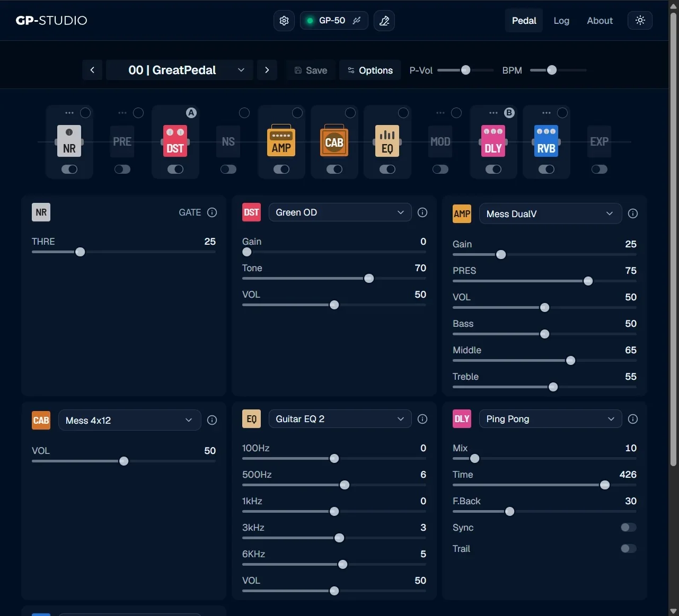Toggle the DST pedal on/off switch
Screen dimensions: 679x616
click(x=175, y=169)
